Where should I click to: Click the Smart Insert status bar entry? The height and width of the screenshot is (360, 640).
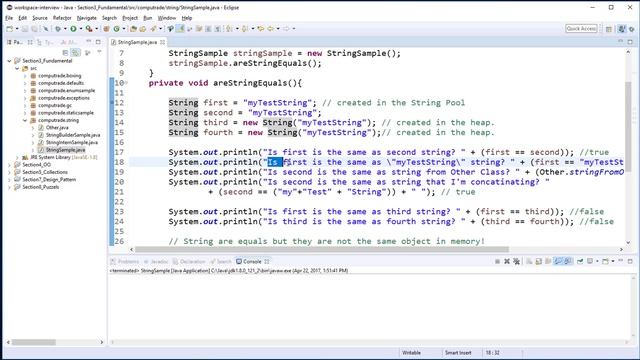[458, 353]
